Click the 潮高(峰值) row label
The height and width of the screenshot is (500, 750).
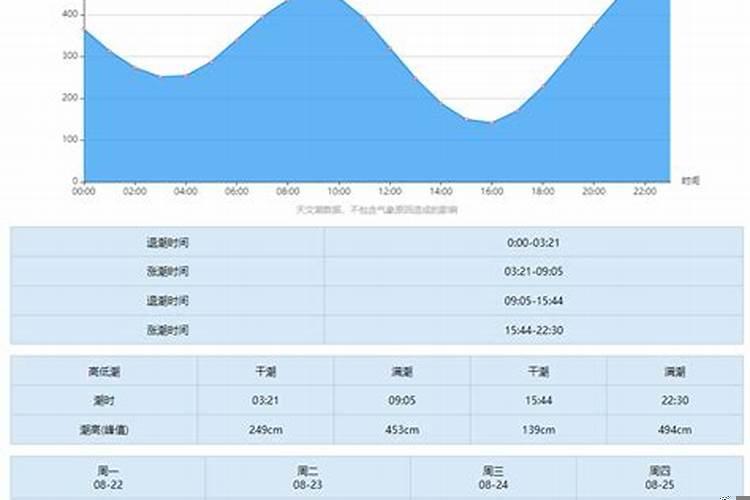[104, 430]
